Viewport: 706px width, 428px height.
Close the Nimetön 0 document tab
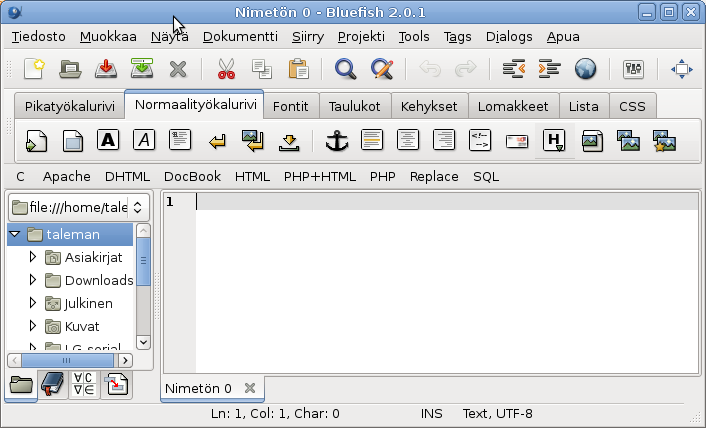pos(250,388)
